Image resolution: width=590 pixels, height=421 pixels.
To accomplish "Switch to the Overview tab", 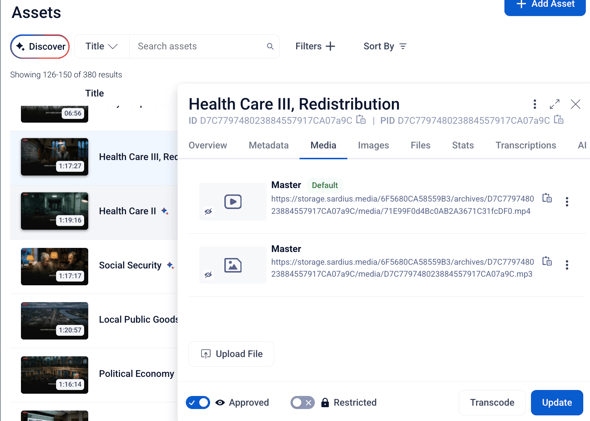I will 208,145.
